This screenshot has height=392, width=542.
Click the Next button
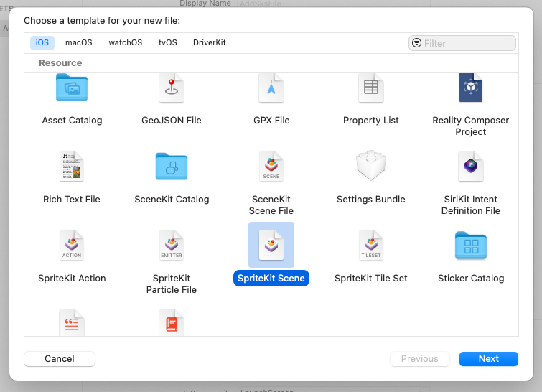489,359
